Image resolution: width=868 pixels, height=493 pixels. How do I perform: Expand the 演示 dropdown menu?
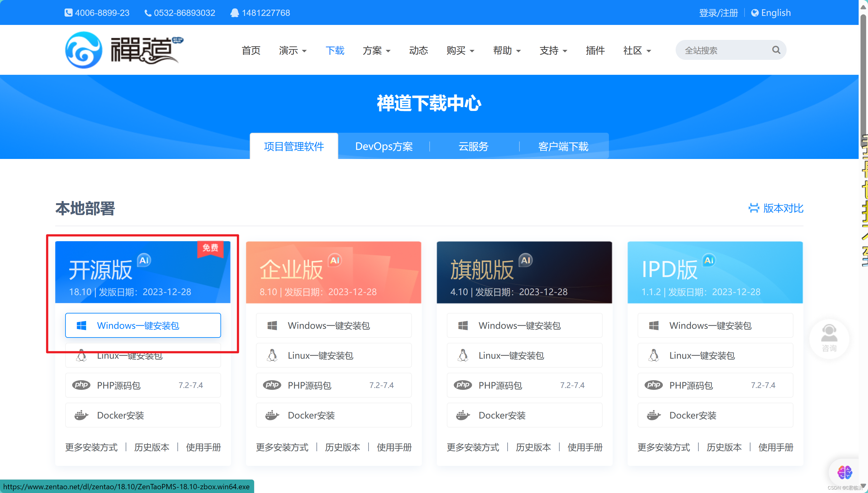(293, 50)
